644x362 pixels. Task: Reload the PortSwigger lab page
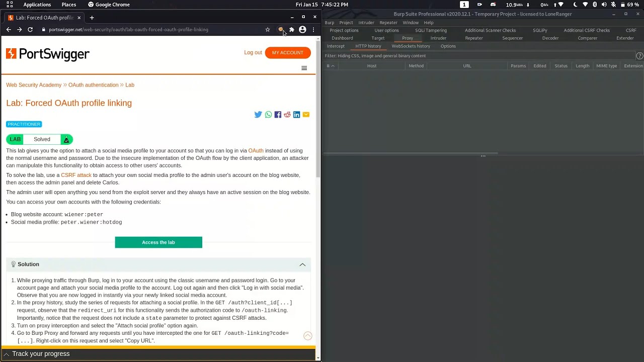(x=30, y=30)
